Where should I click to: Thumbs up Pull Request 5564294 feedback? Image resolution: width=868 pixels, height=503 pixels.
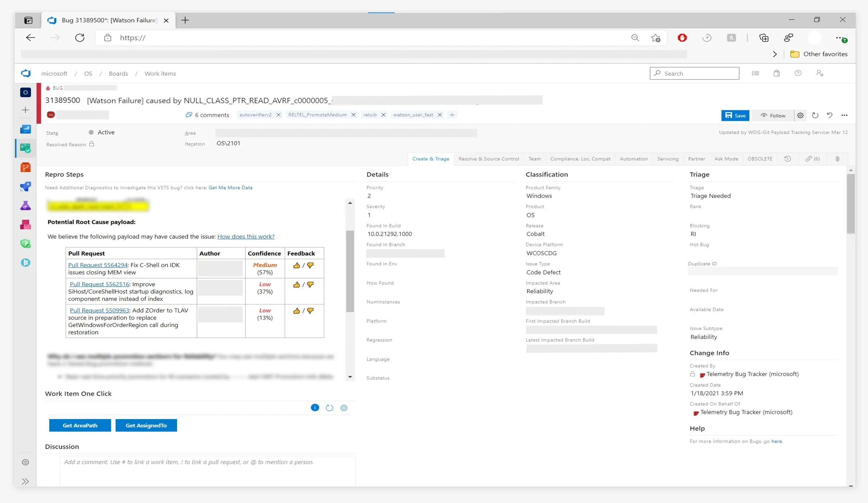click(x=296, y=265)
